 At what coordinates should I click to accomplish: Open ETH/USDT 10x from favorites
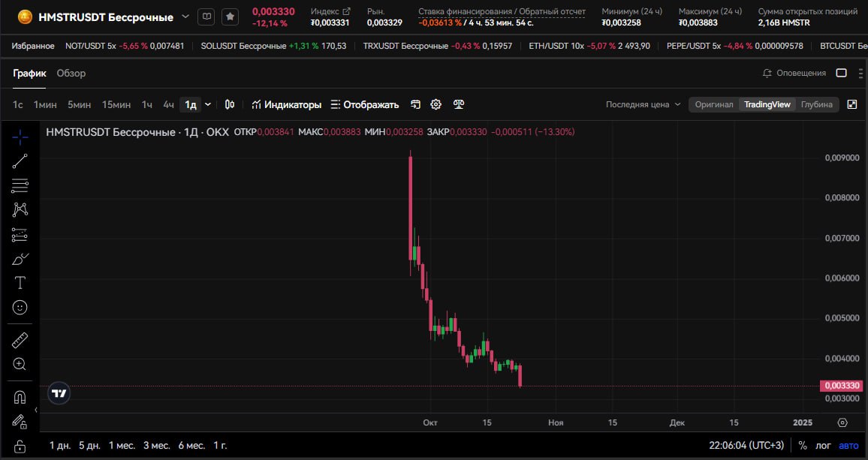[x=589, y=46]
